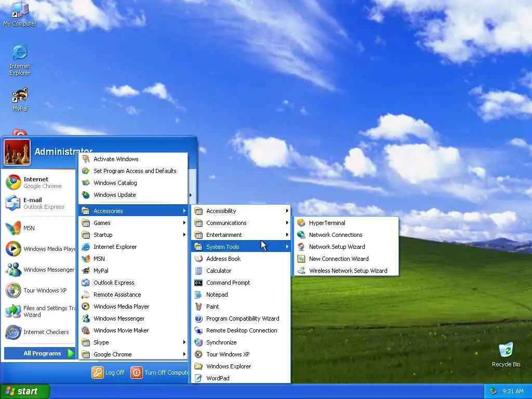Launch Paint from Accessories

point(241,307)
